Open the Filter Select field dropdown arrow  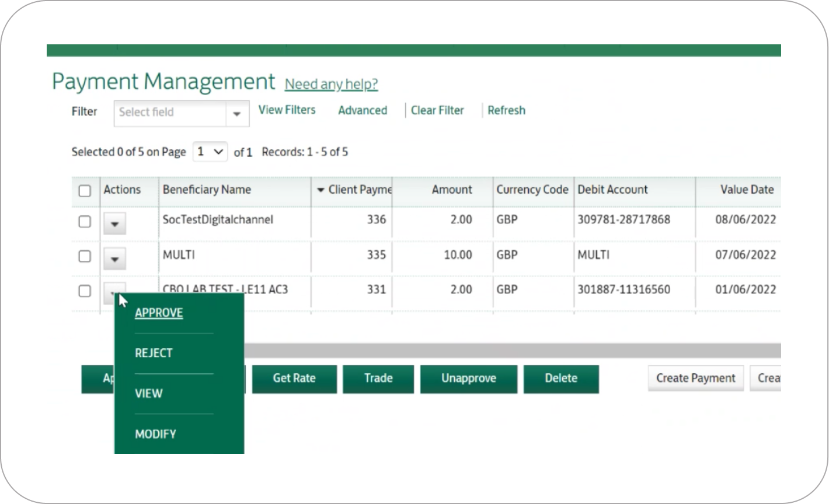point(237,114)
